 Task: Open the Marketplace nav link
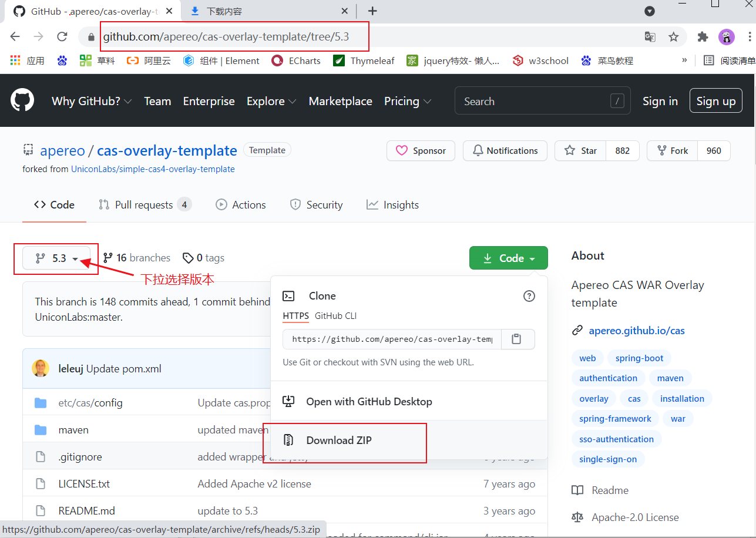point(341,101)
